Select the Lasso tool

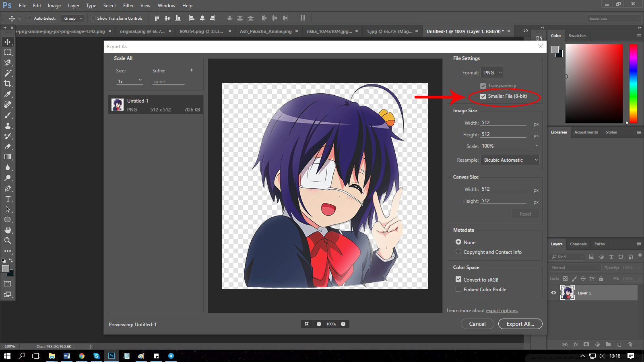coord(8,63)
